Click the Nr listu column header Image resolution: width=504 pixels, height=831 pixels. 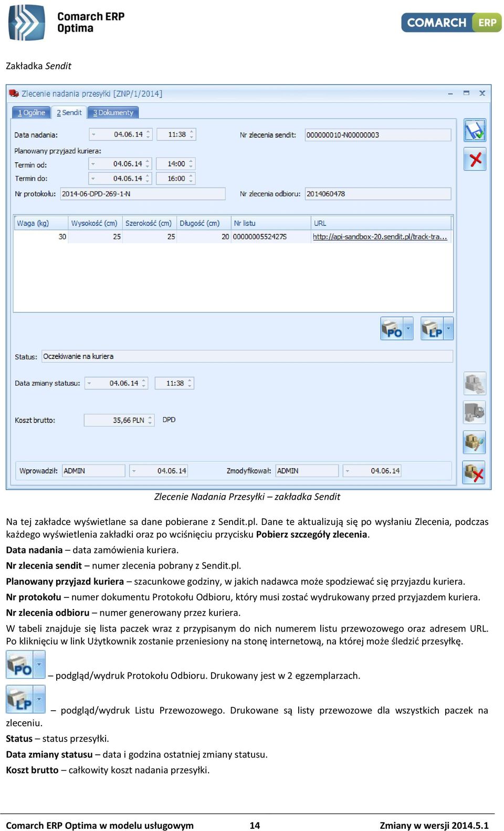(x=271, y=223)
